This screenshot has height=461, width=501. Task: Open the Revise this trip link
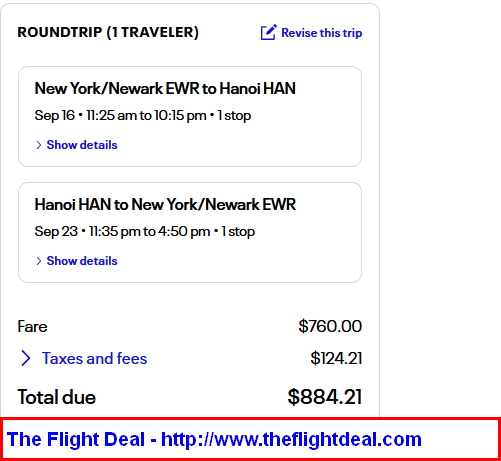pyautogui.click(x=321, y=33)
